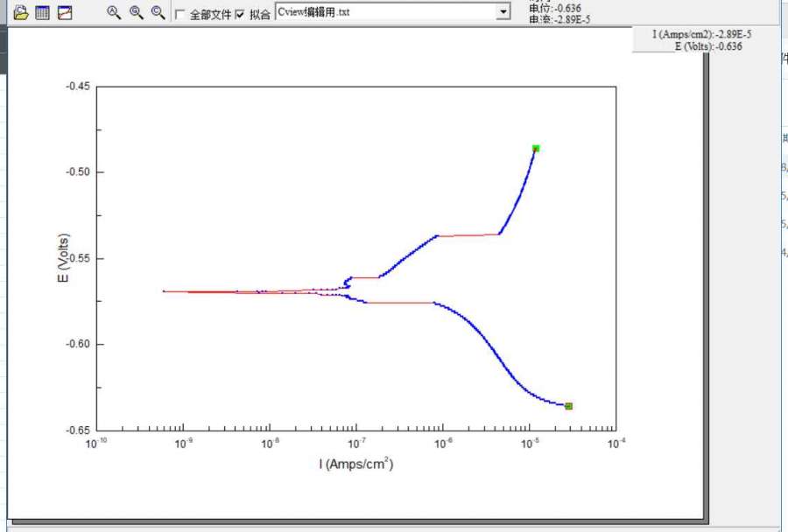Click the 电流:-2.89E-5 readout in toolbar

[x=559, y=19]
